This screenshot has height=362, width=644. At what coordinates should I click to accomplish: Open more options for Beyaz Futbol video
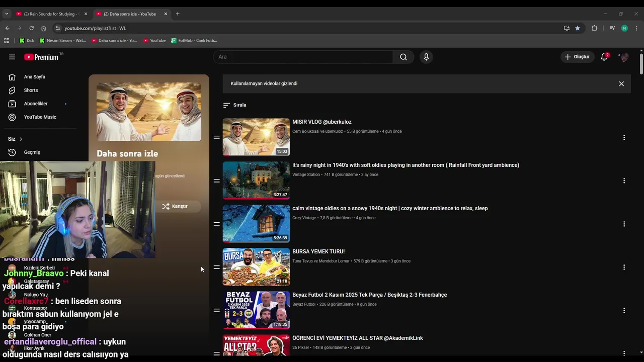pyautogui.click(x=624, y=310)
